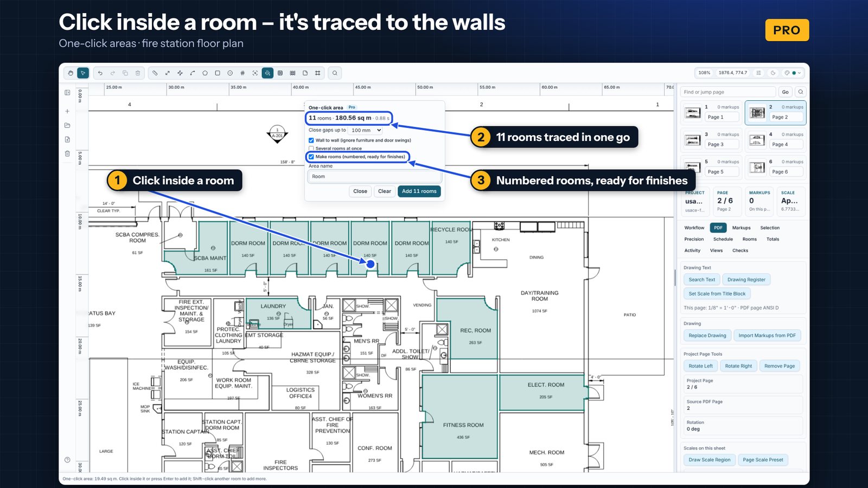Click the open folder icon in sidebar
Viewport: 868px width, 488px height.
click(x=67, y=125)
